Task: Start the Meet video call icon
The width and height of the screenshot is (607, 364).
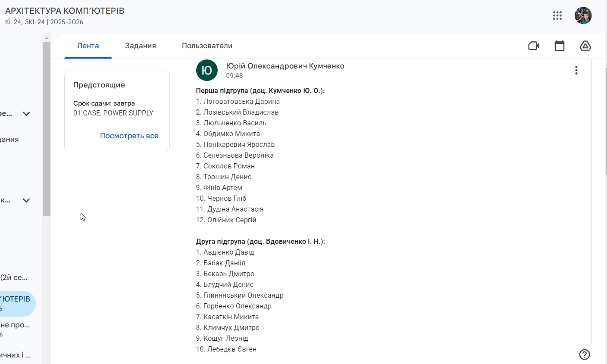Action: (534, 46)
